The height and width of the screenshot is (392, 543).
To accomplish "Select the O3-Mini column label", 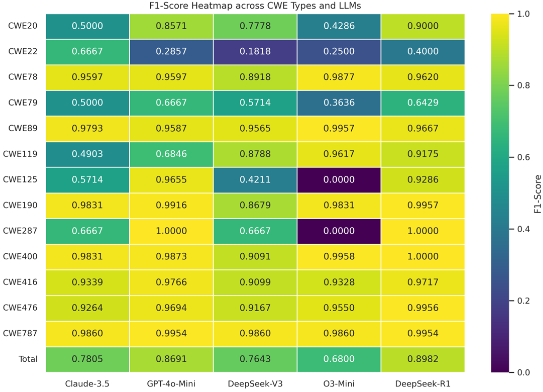I will point(339,384).
